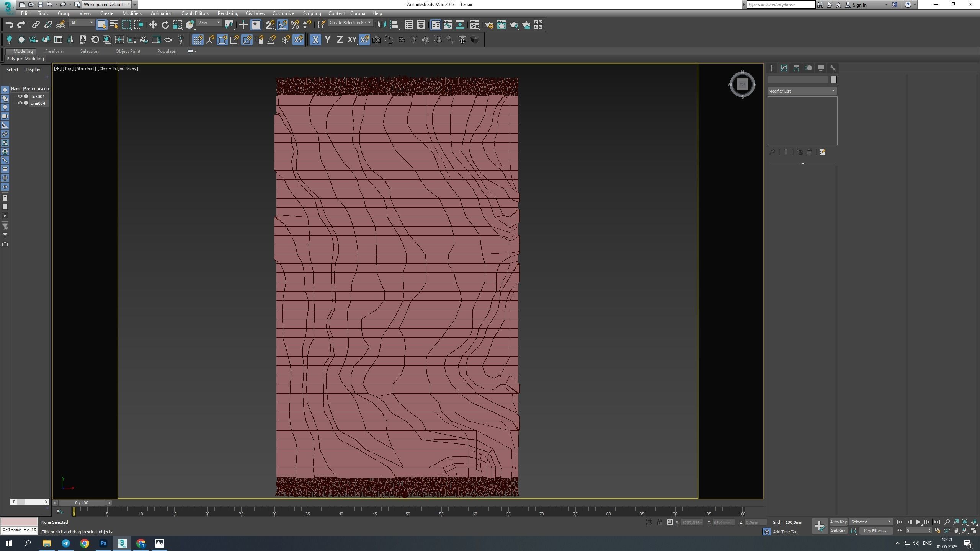This screenshot has width=980, height=551.
Task: Select the Move transform tool
Action: pyautogui.click(x=153, y=25)
